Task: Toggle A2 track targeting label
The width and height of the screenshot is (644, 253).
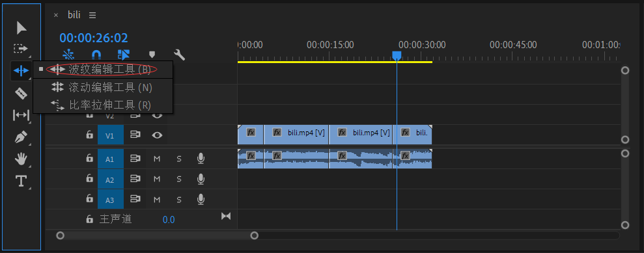Action: pyautogui.click(x=111, y=179)
